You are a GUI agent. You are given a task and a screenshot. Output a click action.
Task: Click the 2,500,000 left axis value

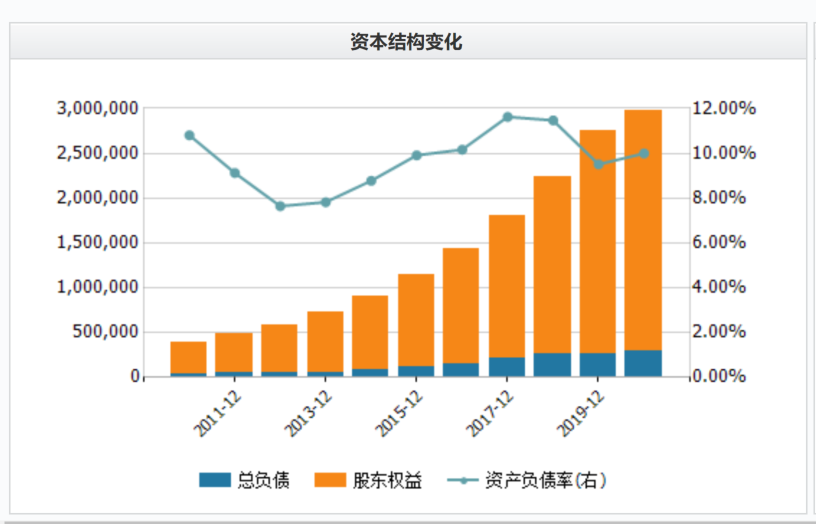click(98, 153)
